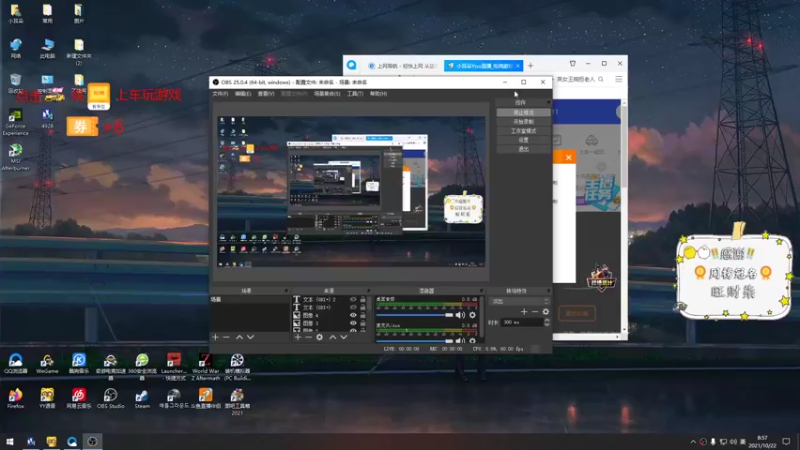Pop out the Scenes dock icon
800x450 pixels.
[x=286, y=291]
